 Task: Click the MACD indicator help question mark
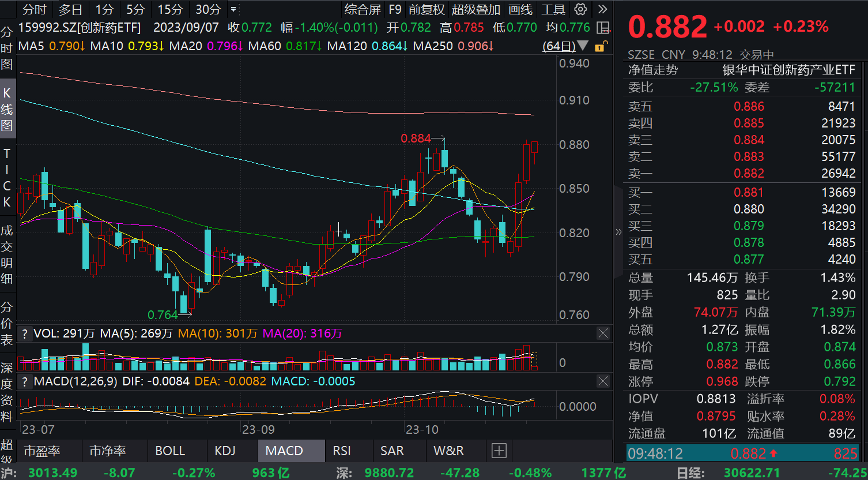pos(25,381)
